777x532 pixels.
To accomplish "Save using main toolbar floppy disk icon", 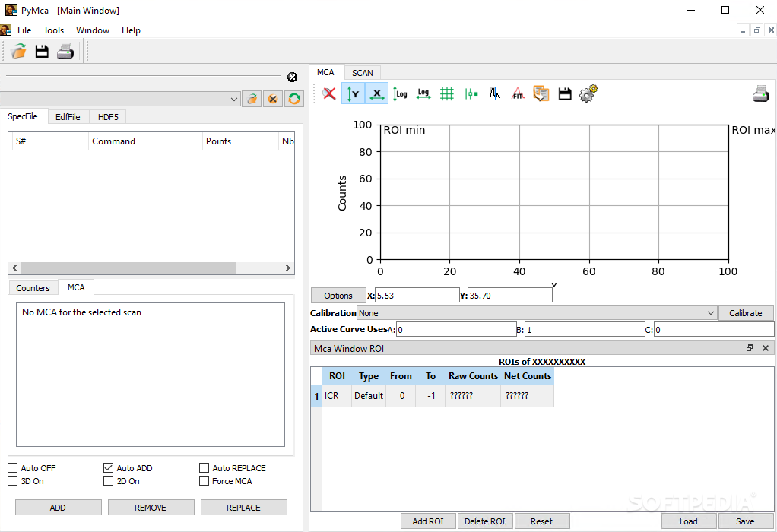I will pos(42,51).
